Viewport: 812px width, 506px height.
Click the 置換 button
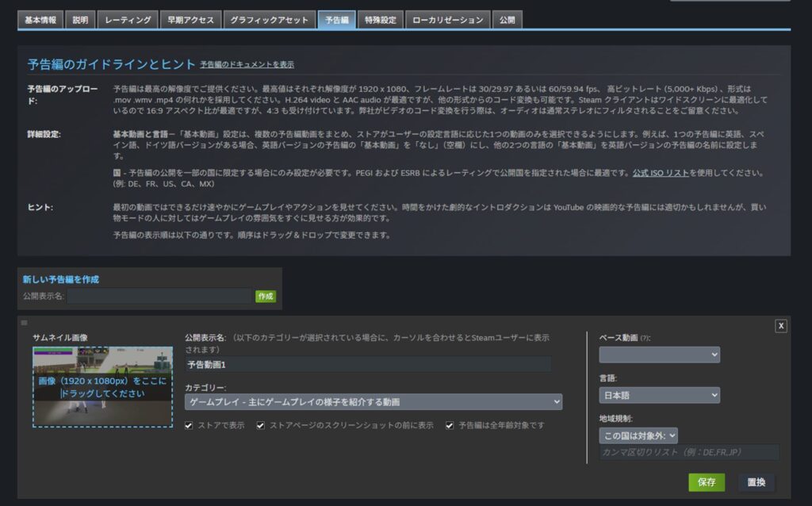pos(756,482)
